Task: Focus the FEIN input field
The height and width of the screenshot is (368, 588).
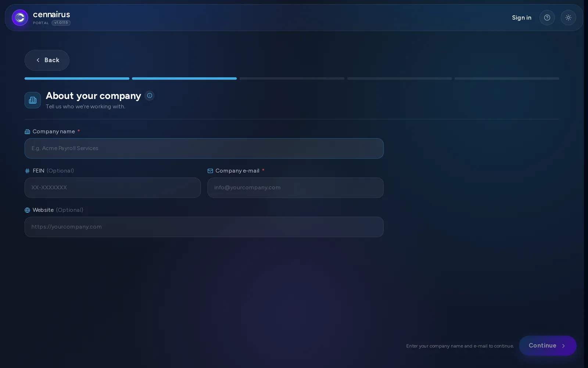Action: pos(112,188)
